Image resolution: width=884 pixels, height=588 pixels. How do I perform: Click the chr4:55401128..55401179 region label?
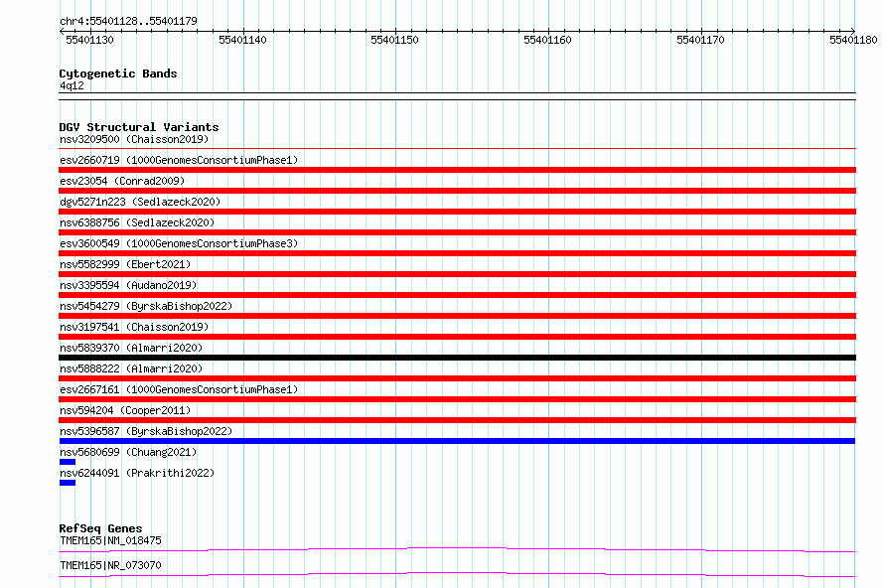tap(128, 22)
